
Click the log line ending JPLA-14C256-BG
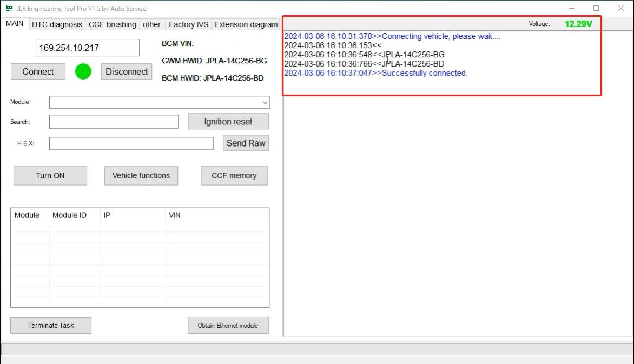point(364,55)
